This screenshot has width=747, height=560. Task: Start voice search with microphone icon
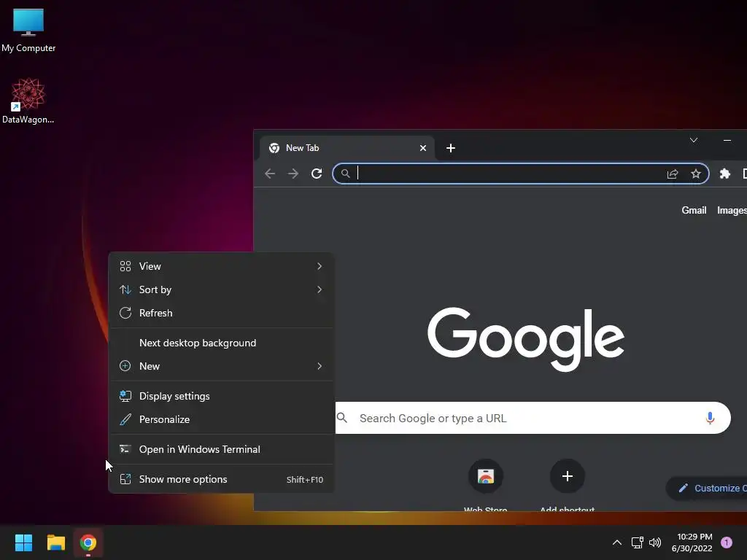(x=710, y=418)
